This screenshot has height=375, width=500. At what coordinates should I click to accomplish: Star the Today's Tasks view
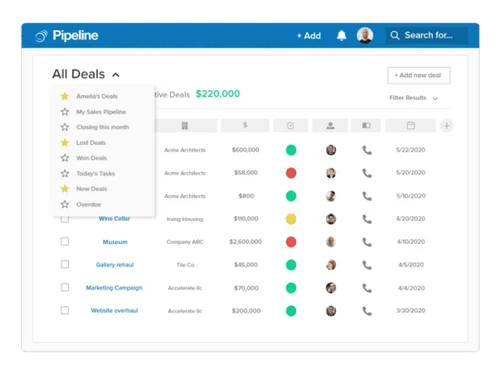pos(65,173)
